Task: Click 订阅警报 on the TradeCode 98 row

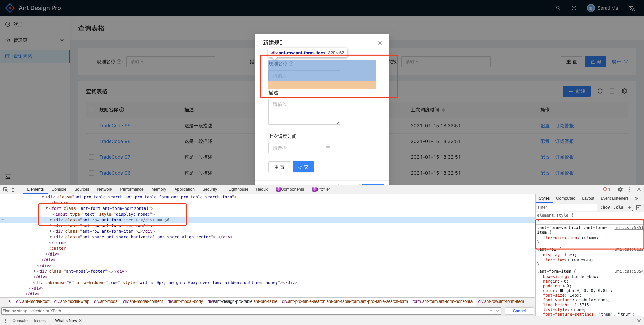Action: (x=564, y=141)
